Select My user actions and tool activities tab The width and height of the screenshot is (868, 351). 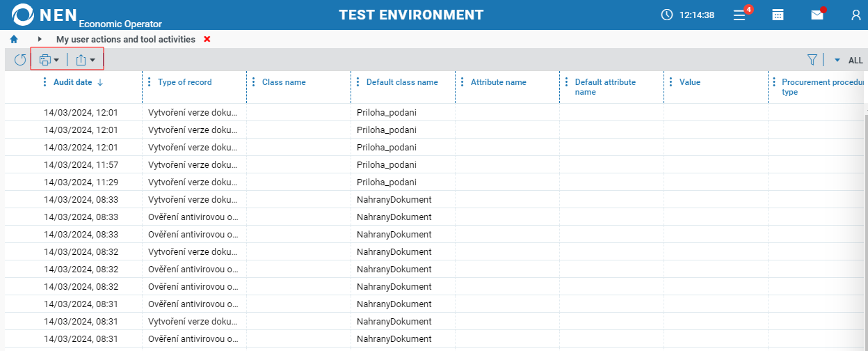(x=125, y=40)
